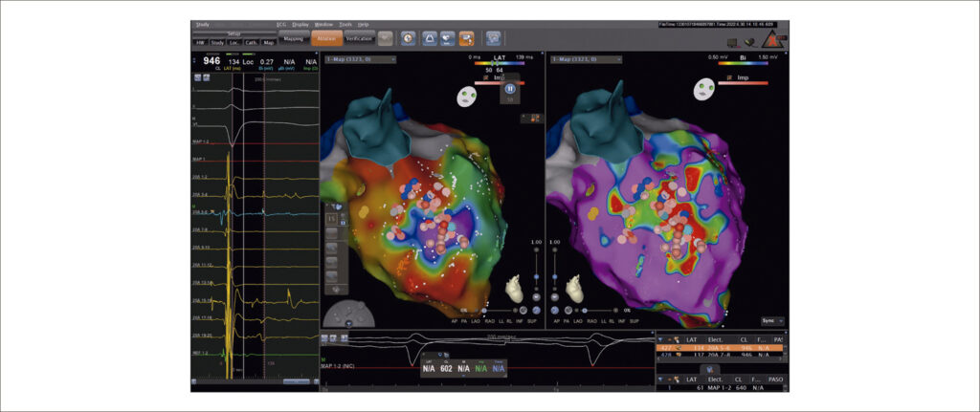Open the HW setup tab
Screen dimensions: 980x412
pos(200,42)
